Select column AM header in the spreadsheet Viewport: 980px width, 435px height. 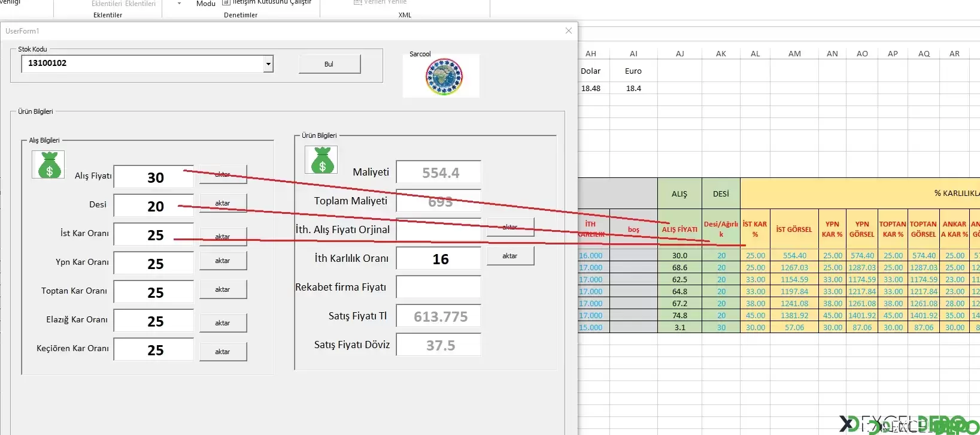point(794,53)
